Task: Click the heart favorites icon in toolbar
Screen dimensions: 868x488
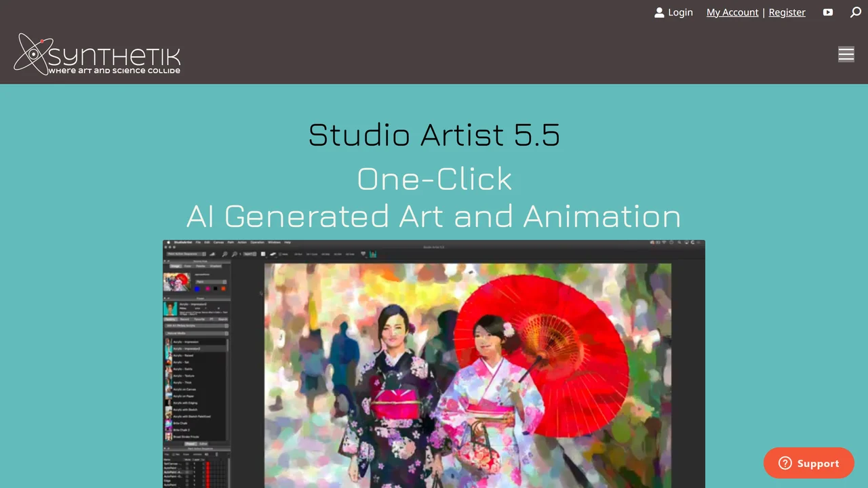Action: pos(363,254)
